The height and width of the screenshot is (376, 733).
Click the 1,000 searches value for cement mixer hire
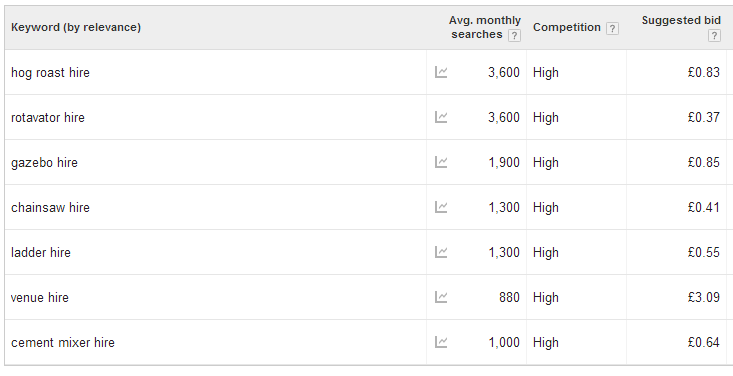click(x=504, y=342)
